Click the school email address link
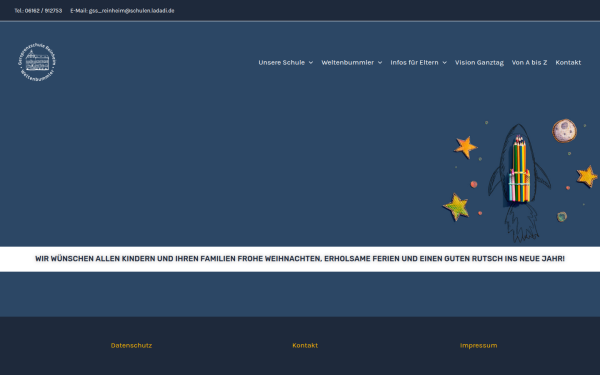The image size is (600, 375). [131, 11]
